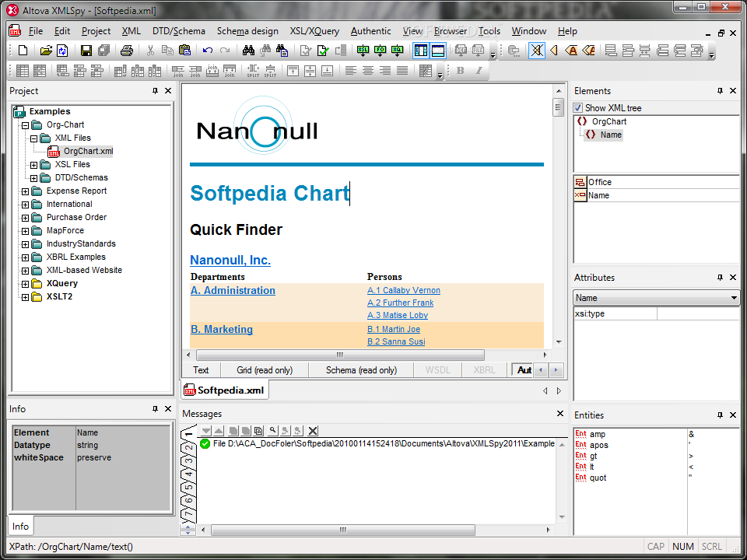The width and height of the screenshot is (747, 560).
Task: Expand the XSL Files folder
Action: tap(33, 165)
